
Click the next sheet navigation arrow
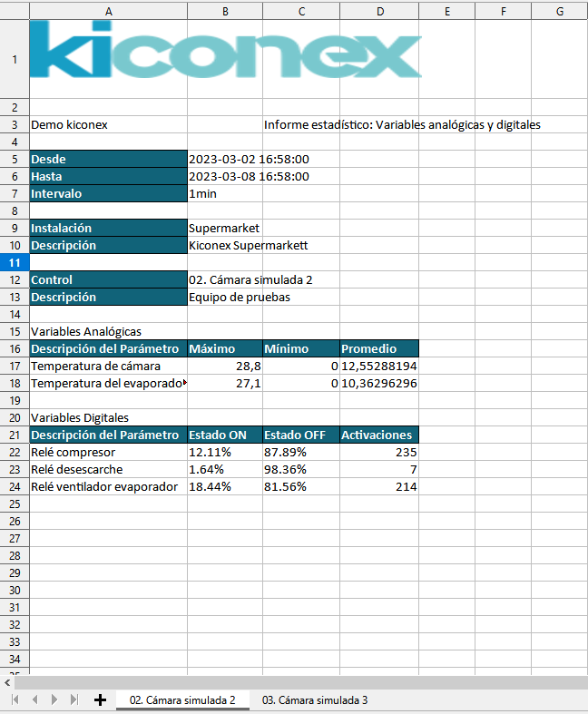[x=54, y=700]
